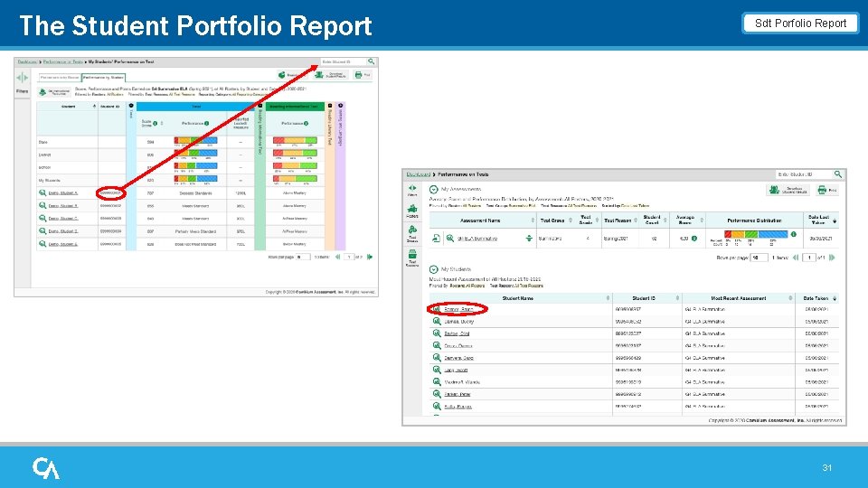Open Barton, Clint student link
Image resolution: width=868 pixels, height=488 pixels.
click(457, 333)
